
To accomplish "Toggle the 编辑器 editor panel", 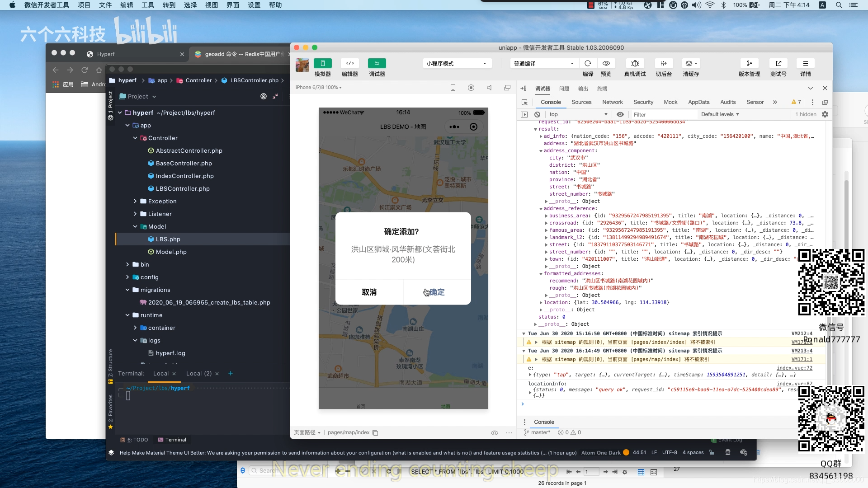I will 349,63.
